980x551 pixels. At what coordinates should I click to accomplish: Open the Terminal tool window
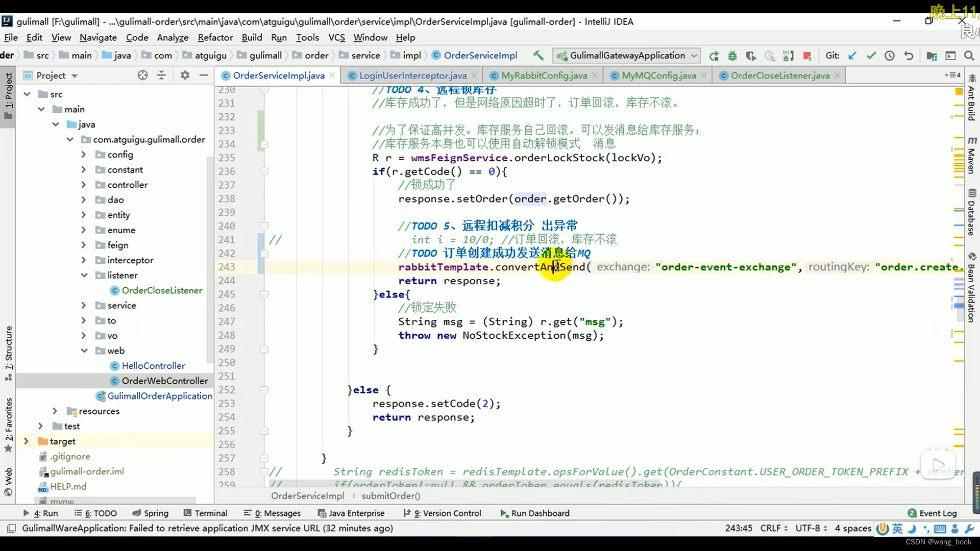click(x=205, y=513)
